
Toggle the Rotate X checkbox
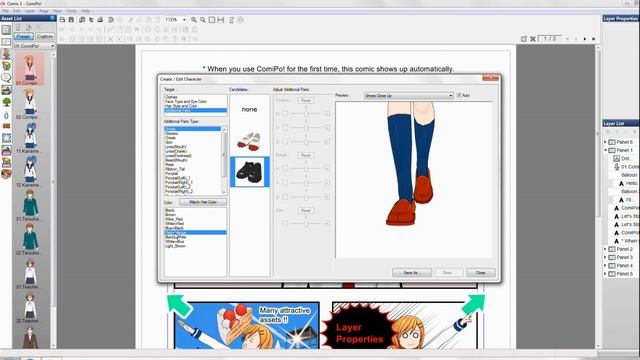[x=285, y=168]
